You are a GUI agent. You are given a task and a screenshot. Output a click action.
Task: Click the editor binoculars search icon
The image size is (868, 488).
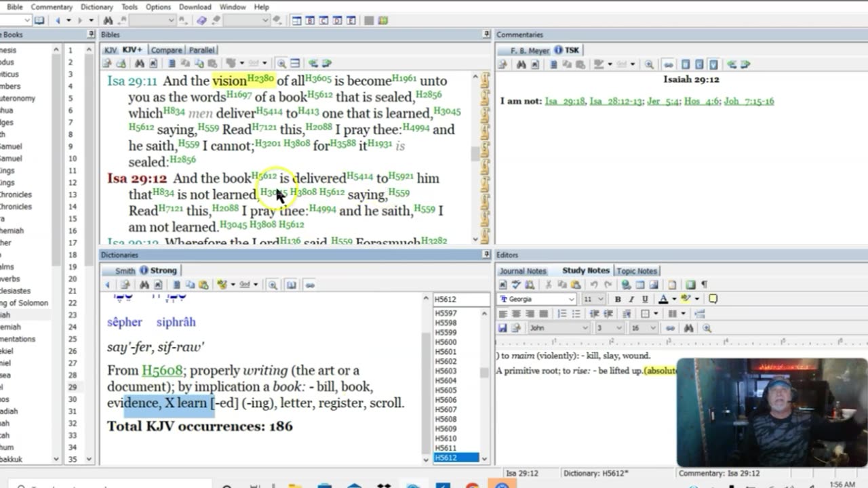tap(688, 328)
